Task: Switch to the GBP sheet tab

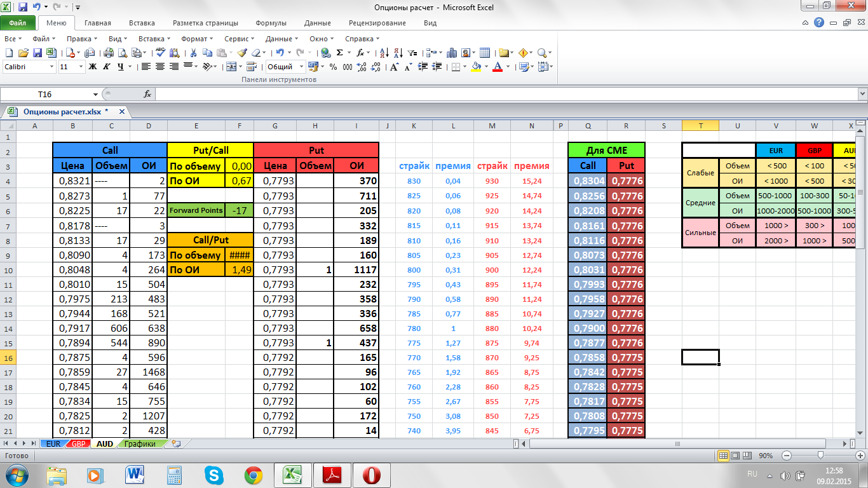Action: [79, 444]
